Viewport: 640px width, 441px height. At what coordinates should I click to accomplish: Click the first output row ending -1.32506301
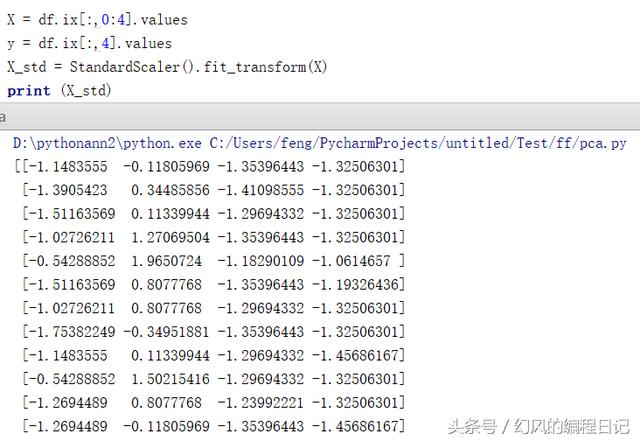pos(209,167)
